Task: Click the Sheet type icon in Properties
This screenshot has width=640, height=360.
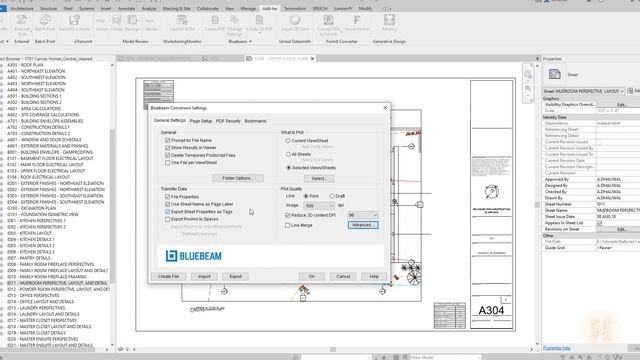Action: (x=555, y=74)
